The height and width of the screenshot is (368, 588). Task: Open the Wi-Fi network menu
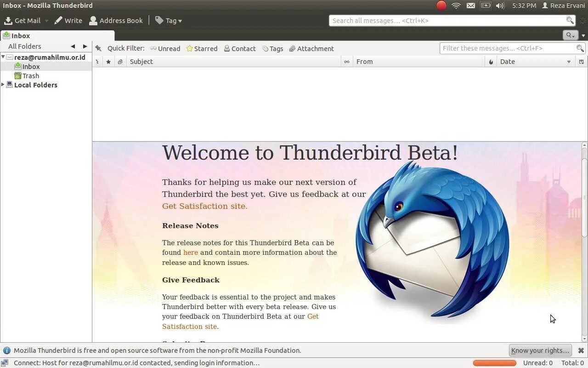(456, 6)
